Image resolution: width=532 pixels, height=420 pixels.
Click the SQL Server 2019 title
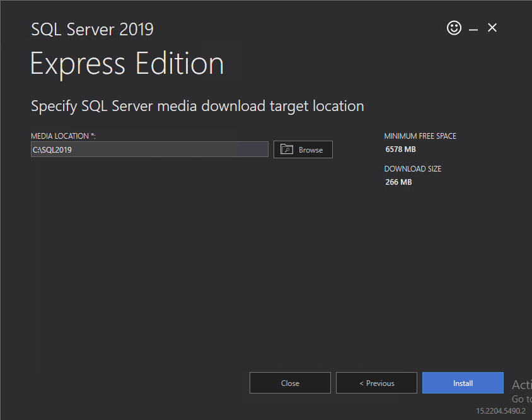92,29
